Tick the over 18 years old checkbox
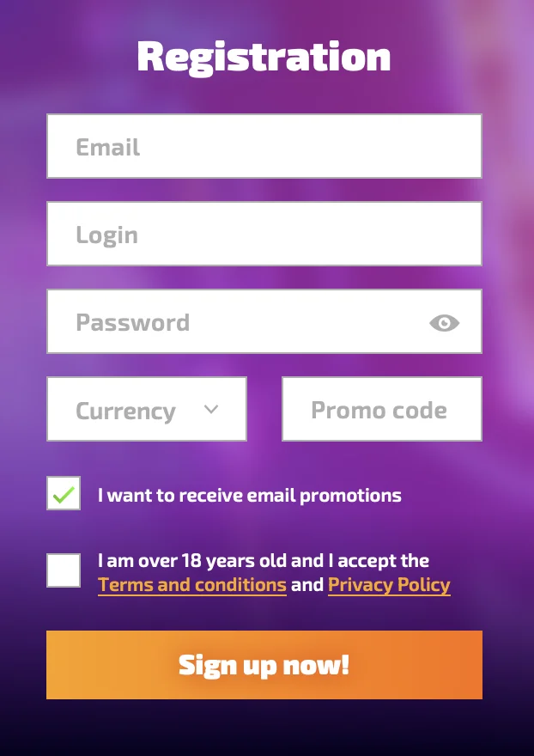Viewport: 534px width, 756px height. point(64,570)
